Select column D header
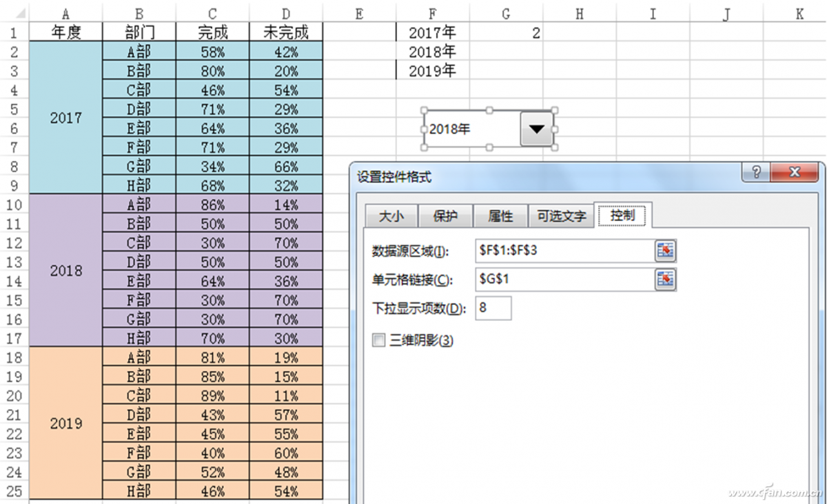This screenshot has width=827, height=504. pos(286,14)
